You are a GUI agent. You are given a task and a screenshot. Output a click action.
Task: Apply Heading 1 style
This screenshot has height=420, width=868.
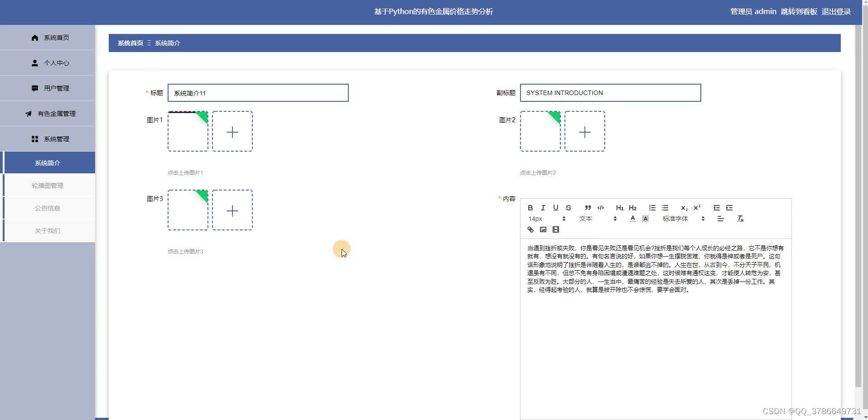(620, 208)
